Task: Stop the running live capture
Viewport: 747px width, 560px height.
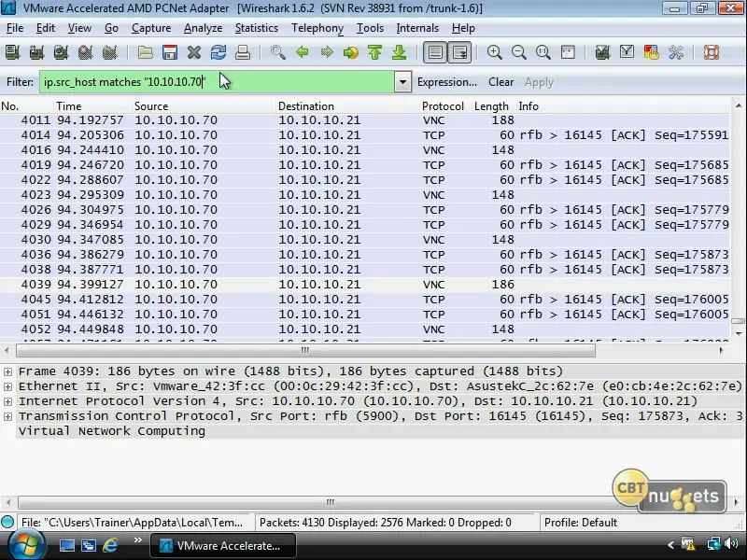Action: (x=85, y=52)
